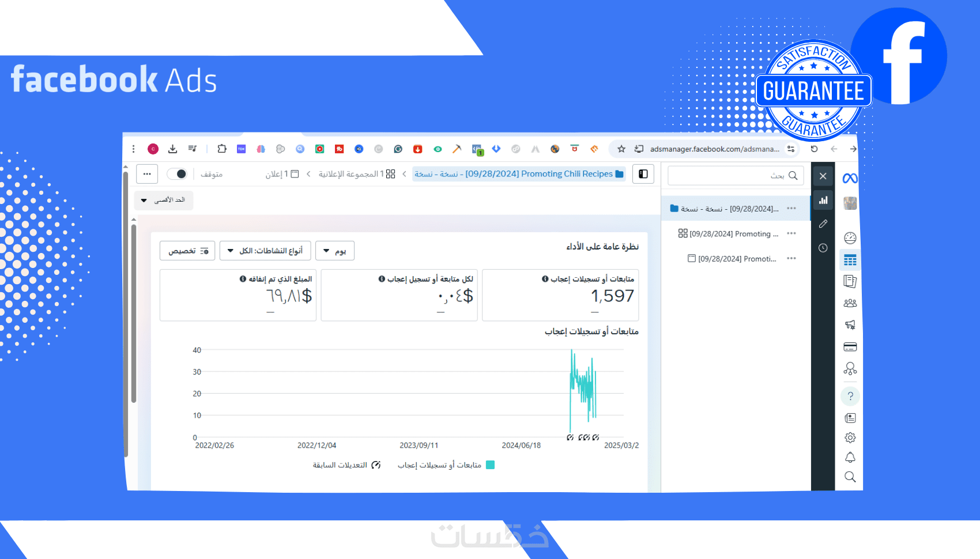This screenshot has height=559, width=980.
Task: Open the advertising settings megaphone icon
Action: (850, 325)
